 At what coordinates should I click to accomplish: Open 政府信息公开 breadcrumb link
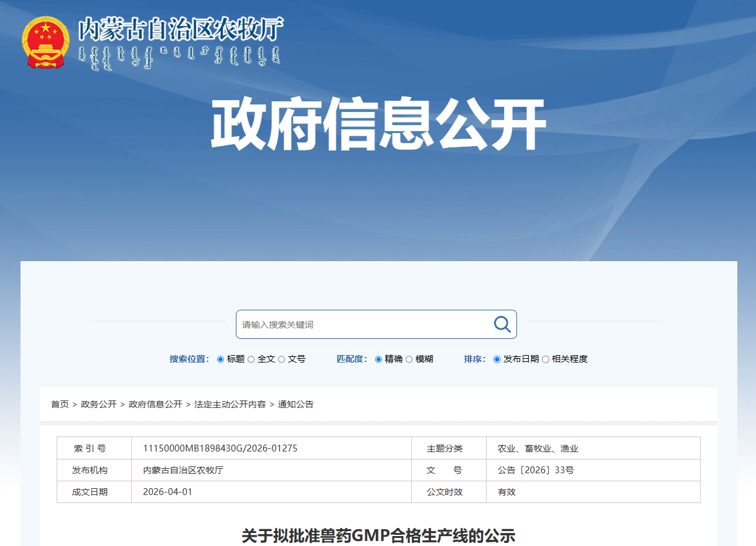pyautogui.click(x=155, y=404)
